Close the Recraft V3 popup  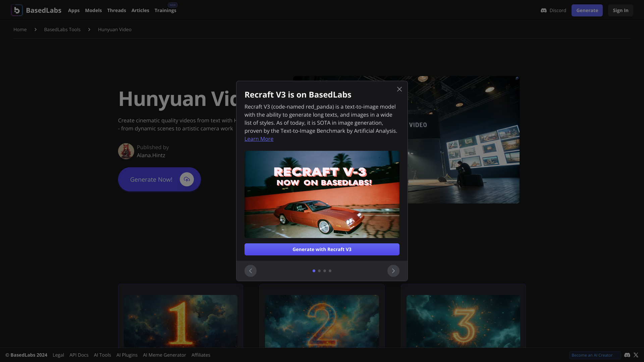tap(399, 89)
